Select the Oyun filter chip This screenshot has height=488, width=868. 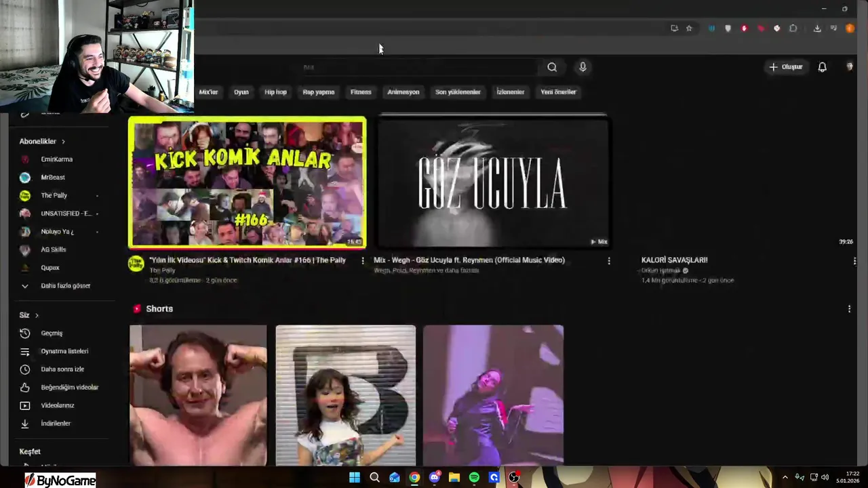point(241,92)
